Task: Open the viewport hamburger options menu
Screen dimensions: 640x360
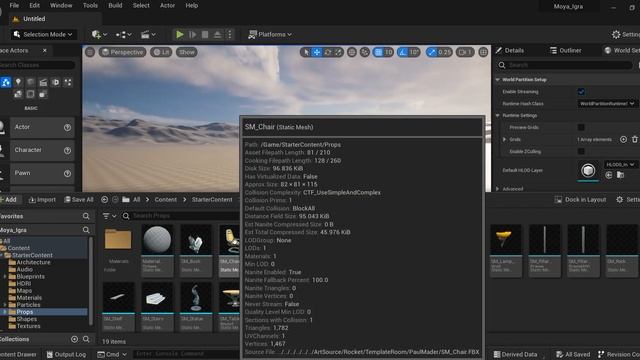Action: click(x=90, y=52)
